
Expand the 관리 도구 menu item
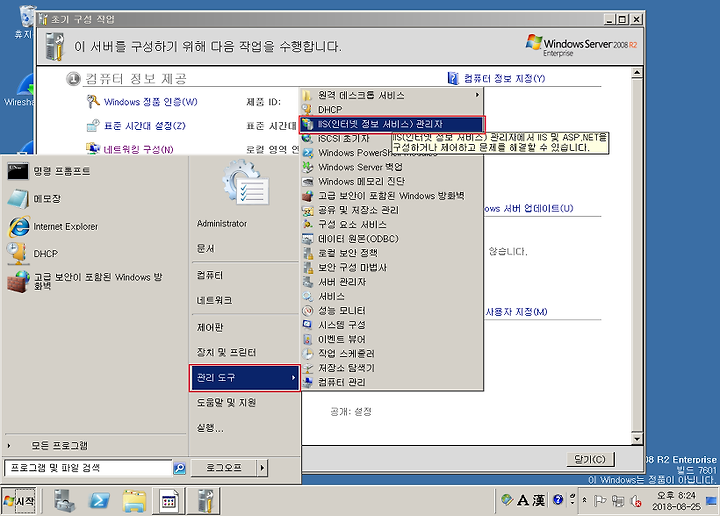245,377
